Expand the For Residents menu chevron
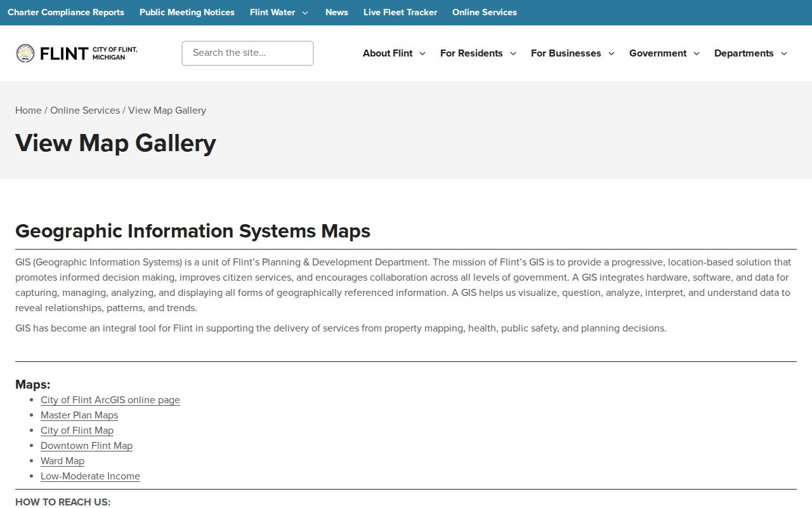The width and height of the screenshot is (812, 508). pyautogui.click(x=513, y=53)
